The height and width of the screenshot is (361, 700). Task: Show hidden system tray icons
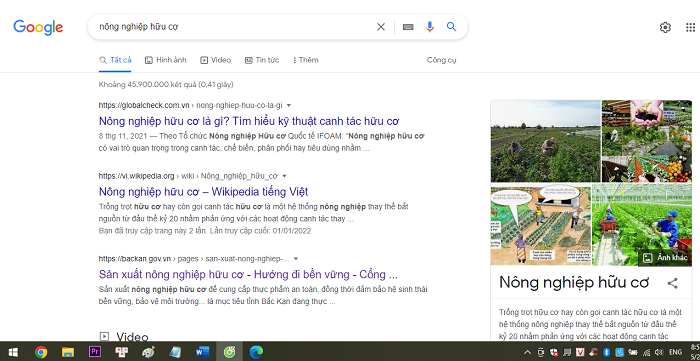pos(527,352)
